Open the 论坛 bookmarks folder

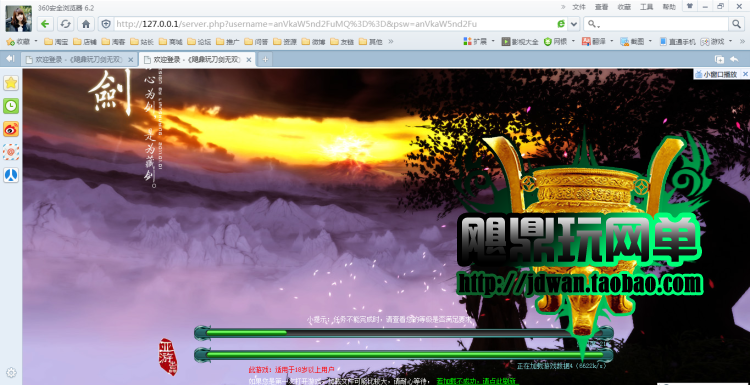[199, 42]
